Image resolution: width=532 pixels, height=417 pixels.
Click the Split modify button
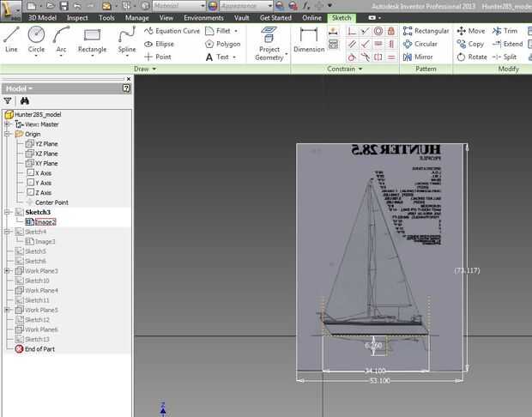click(505, 57)
